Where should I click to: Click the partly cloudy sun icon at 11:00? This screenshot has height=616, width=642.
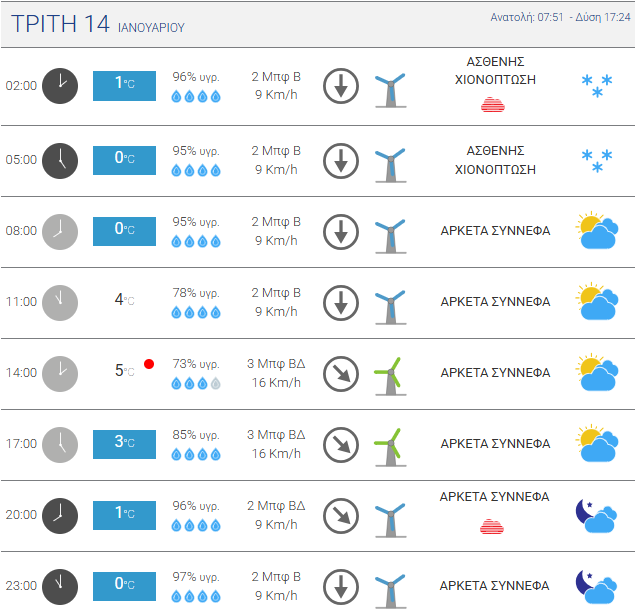tap(597, 301)
